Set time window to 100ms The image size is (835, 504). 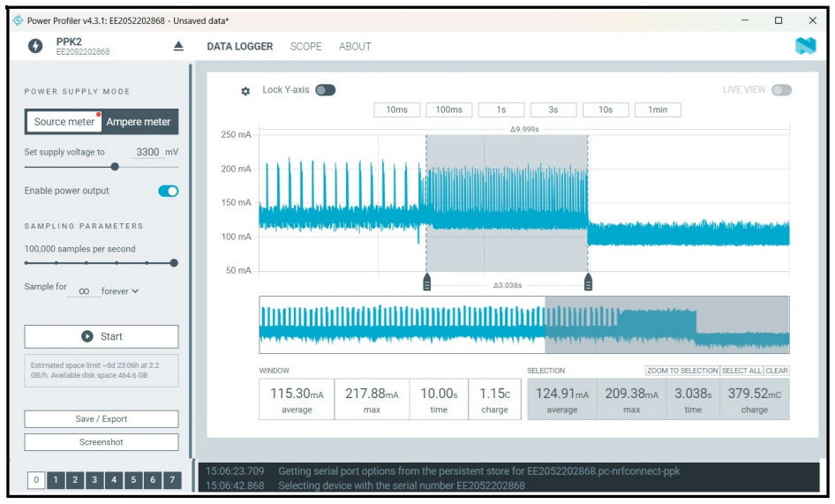click(449, 109)
